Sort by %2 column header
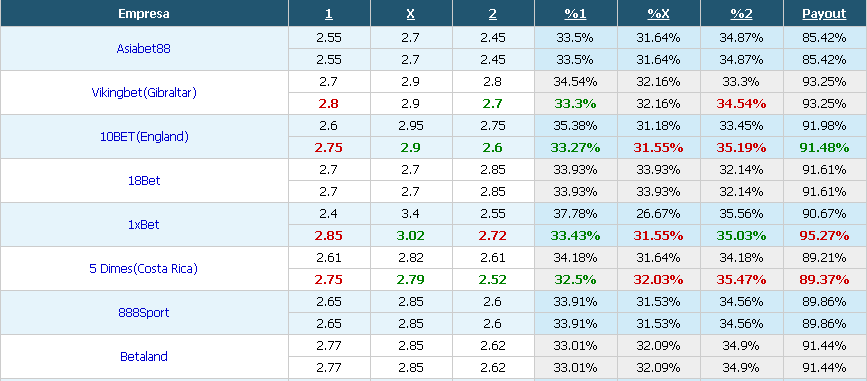 (x=741, y=14)
